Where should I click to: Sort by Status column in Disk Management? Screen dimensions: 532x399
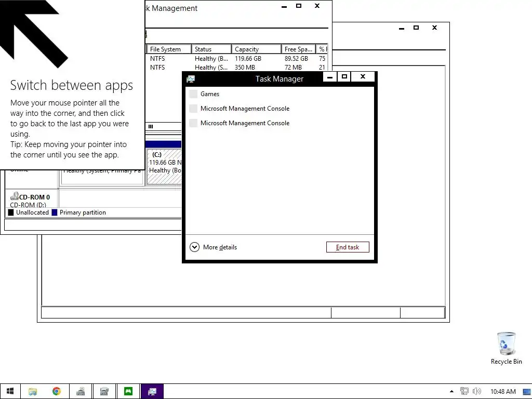[x=211, y=49]
